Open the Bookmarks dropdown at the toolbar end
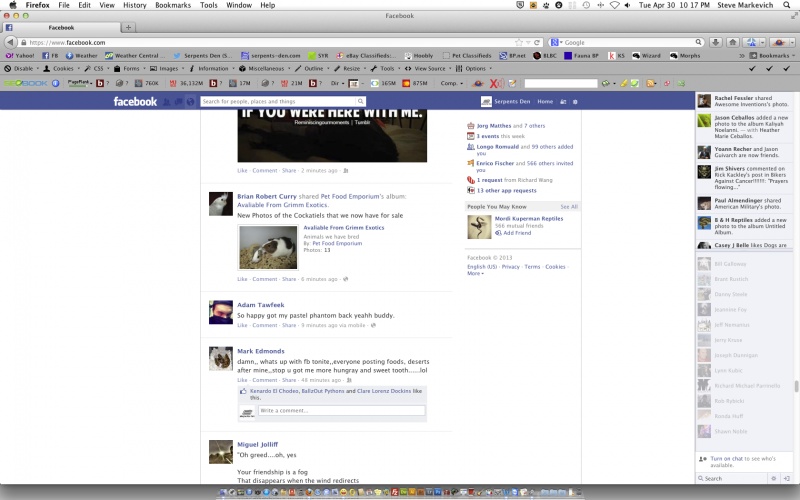Viewport: 800px width, 500px height. [772, 56]
